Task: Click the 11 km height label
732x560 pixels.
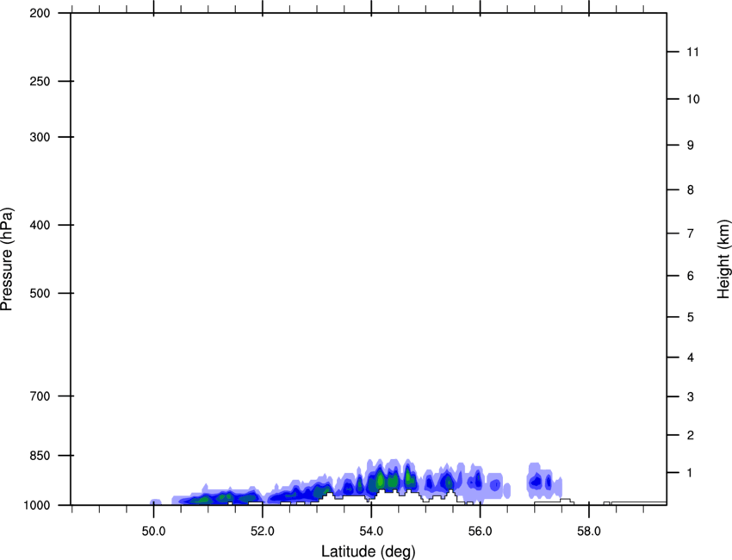Action: [692, 52]
